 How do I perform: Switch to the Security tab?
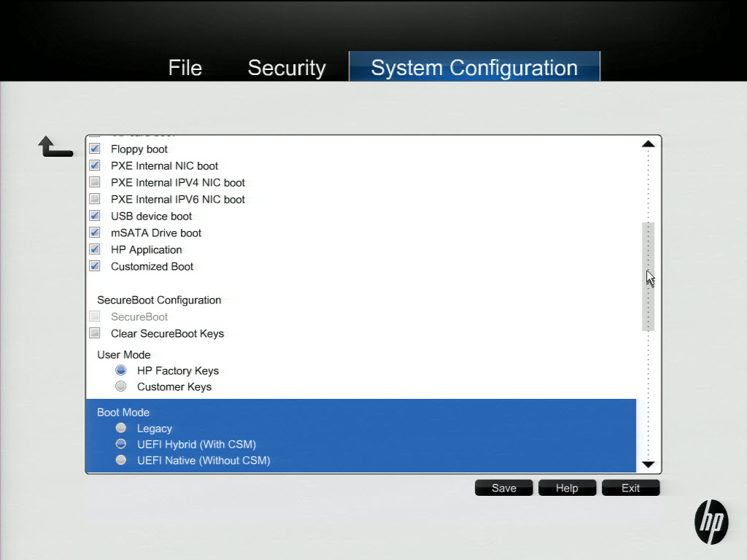286,68
